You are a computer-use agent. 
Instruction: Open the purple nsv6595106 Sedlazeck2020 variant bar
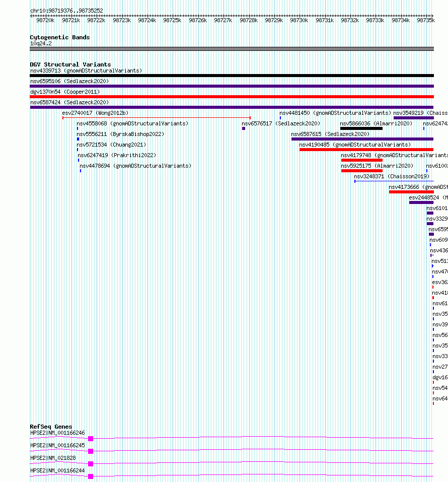pos(232,86)
